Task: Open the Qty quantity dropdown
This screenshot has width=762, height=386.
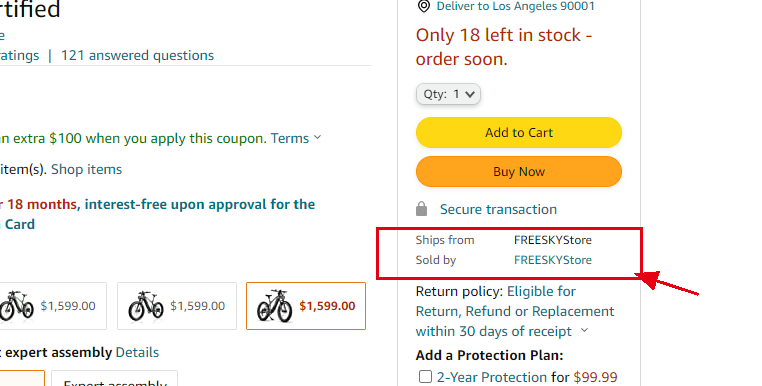Action: [x=448, y=94]
